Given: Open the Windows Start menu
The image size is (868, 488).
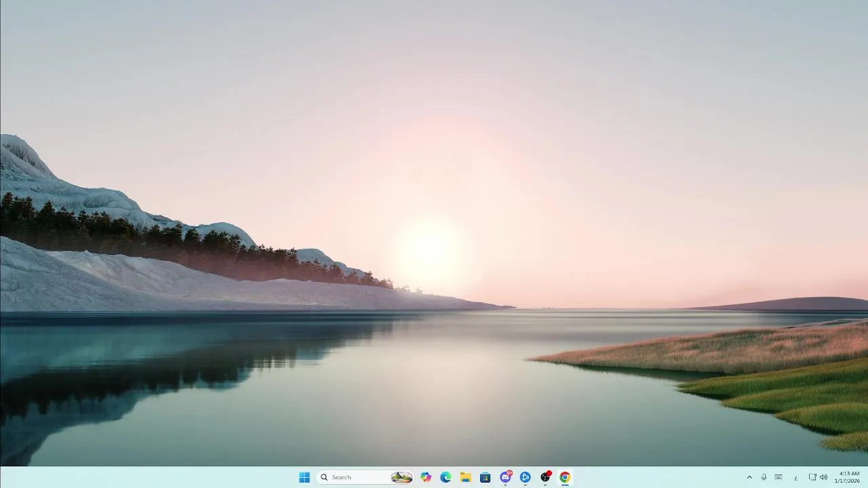Looking at the screenshot, I should (304, 477).
